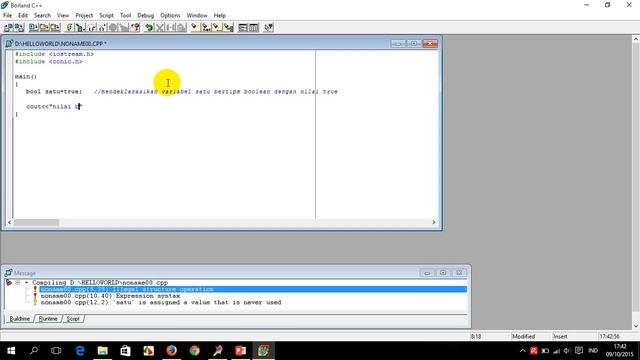Open the Script menu in menu bar
640x360 pixels.
point(107,15)
